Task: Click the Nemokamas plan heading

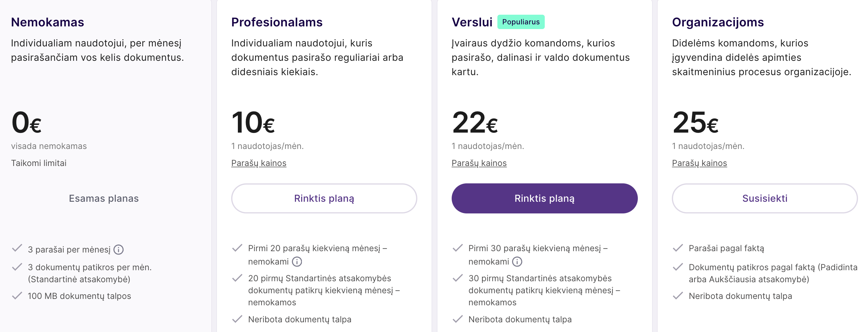Action: click(47, 22)
